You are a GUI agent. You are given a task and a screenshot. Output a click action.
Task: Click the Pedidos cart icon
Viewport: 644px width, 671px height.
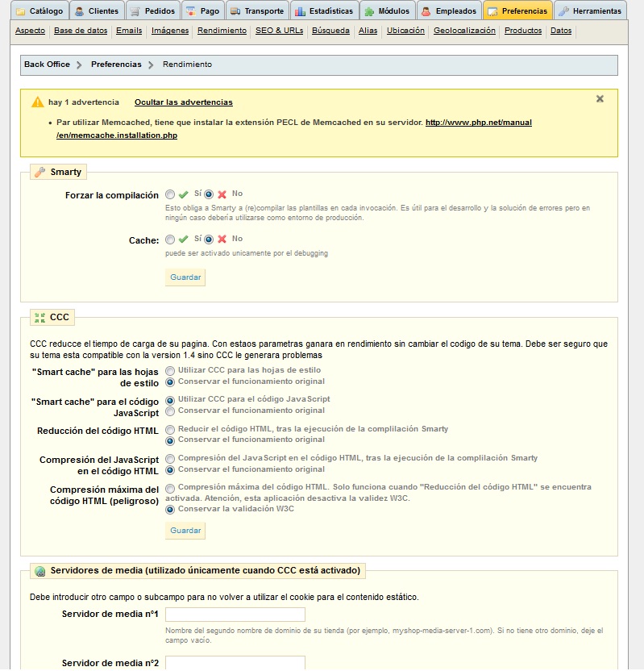tap(135, 11)
